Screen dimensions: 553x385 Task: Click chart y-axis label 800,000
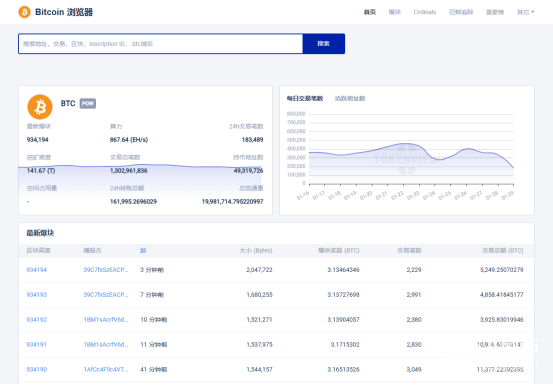[296, 114]
